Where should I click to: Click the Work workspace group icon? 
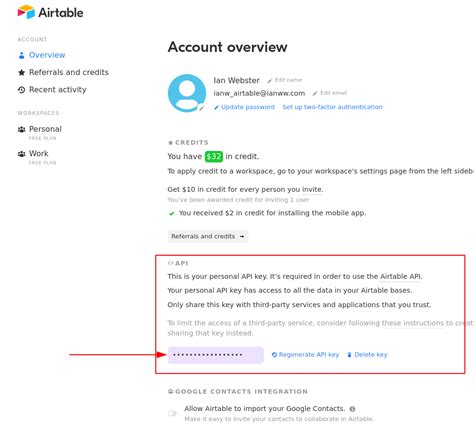click(x=21, y=154)
